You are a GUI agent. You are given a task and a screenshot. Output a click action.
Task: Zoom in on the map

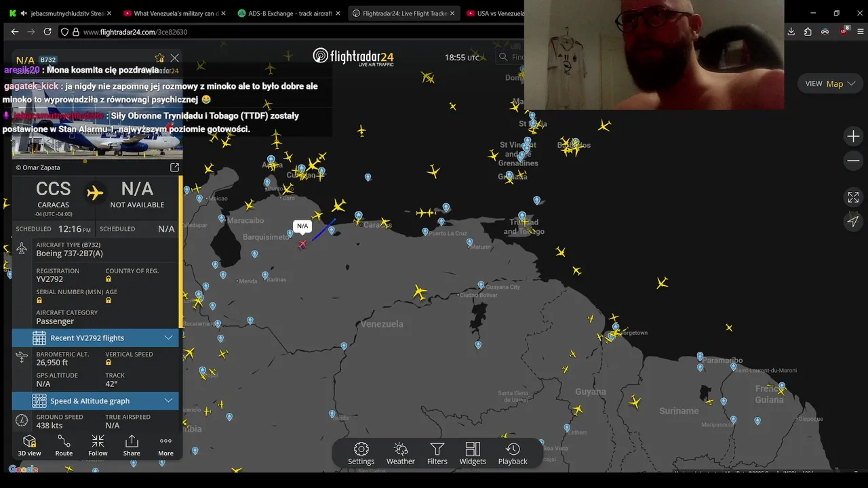click(853, 137)
